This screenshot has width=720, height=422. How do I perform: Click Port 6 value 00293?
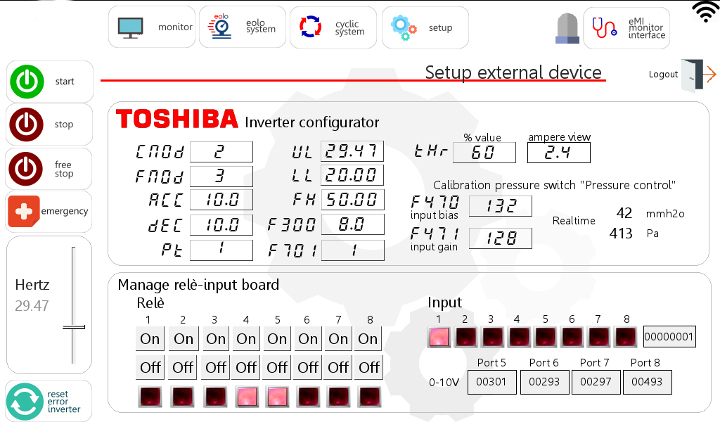coord(544,382)
